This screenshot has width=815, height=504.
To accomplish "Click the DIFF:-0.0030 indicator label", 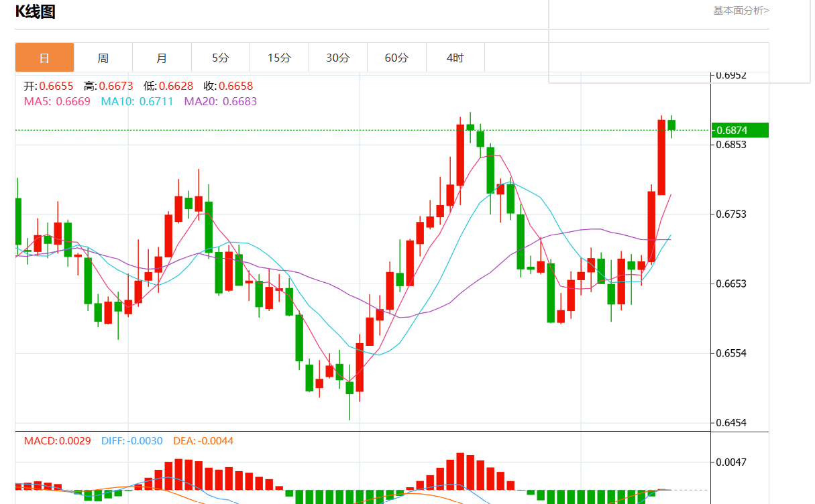I will click(x=132, y=441).
